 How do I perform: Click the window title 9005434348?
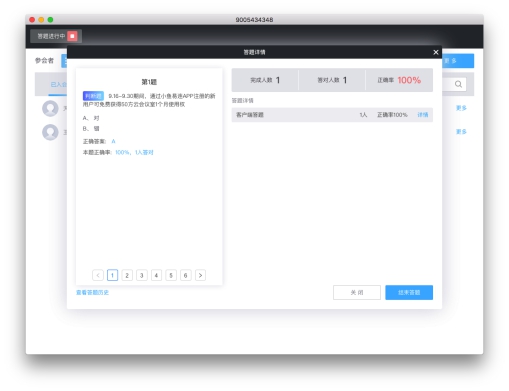pyautogui.click(x=254, y=20)
